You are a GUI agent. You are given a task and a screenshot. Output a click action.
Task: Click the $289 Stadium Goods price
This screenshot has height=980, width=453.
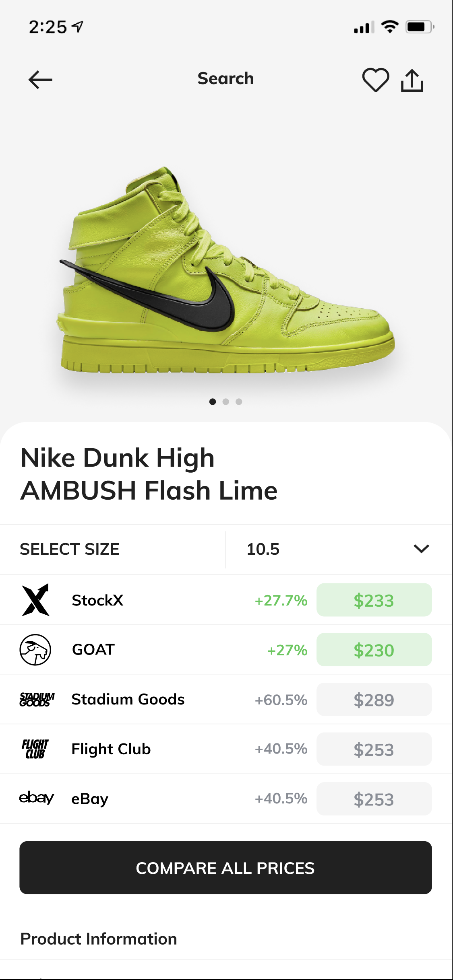374,699
